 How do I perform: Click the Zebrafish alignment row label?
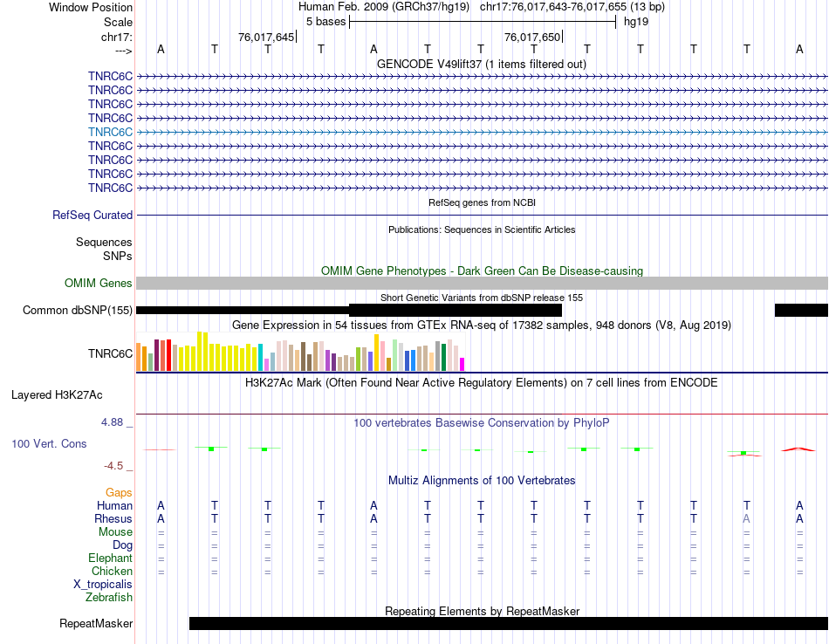(x=109, y=598)
